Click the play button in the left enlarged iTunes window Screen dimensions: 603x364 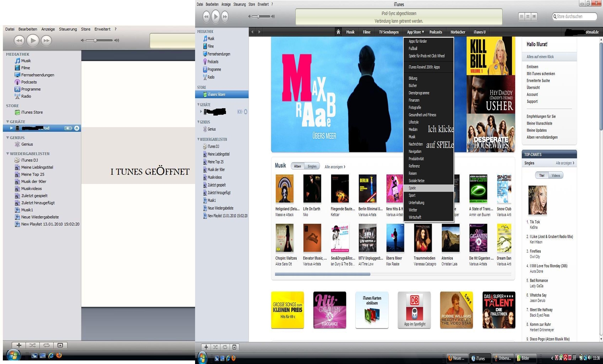pos(33,40)
